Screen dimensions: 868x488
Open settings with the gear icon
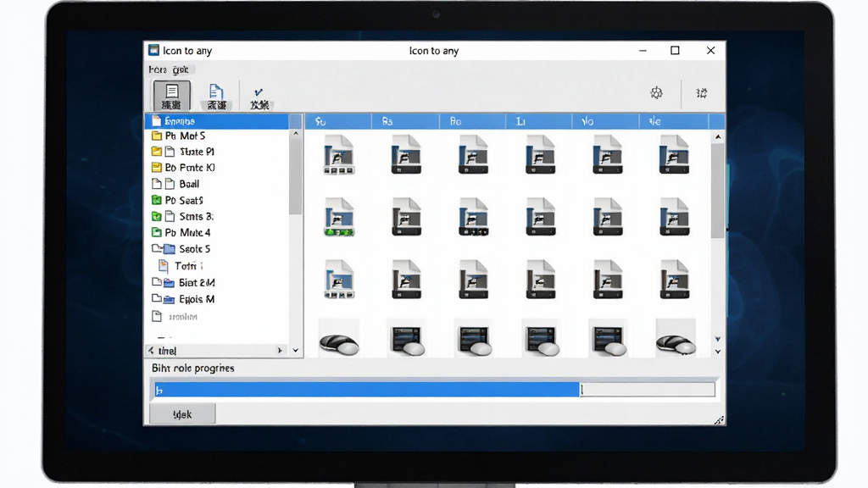(x=657, y=93)
